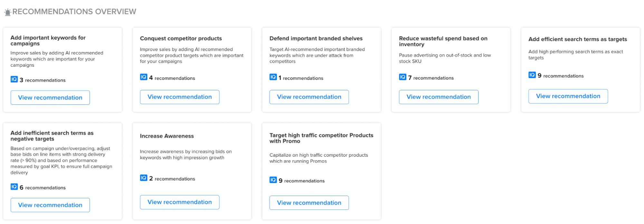Click the 9 recommendations count for efficient search terms

click(561, 76)
